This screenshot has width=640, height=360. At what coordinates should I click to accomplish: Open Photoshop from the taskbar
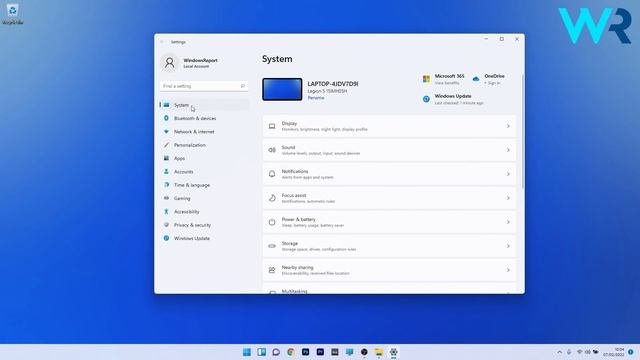coord(305,352)
